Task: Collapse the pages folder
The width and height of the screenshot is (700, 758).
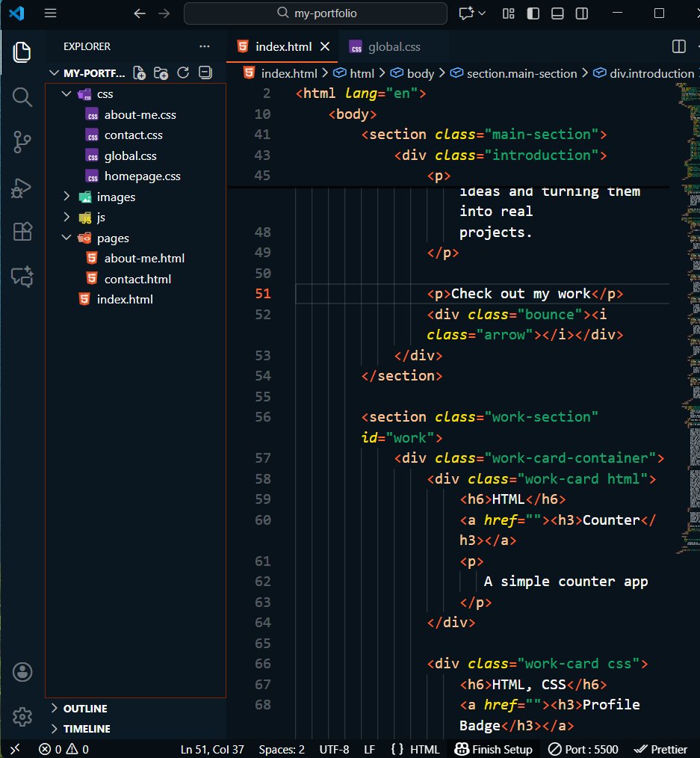Action: [x=66, y=238]
